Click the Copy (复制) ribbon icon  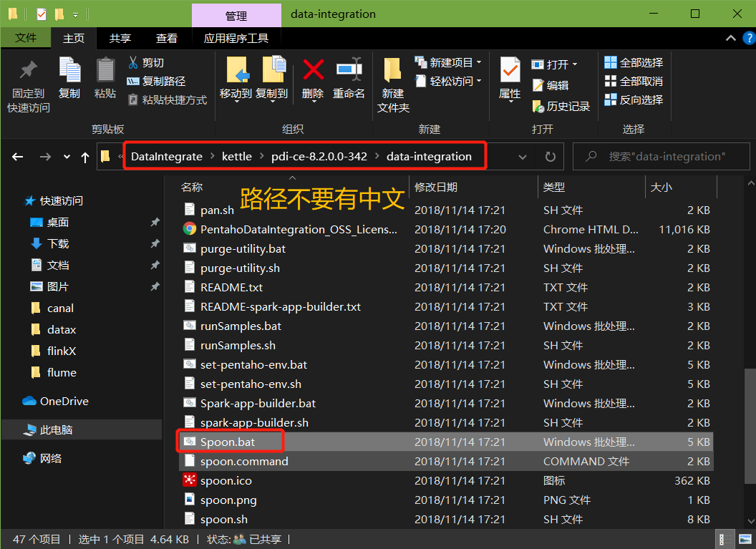(69, 70)
